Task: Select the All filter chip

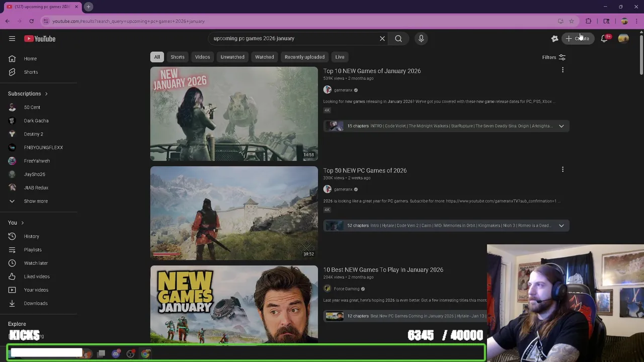Action: [x=157, y=57]
